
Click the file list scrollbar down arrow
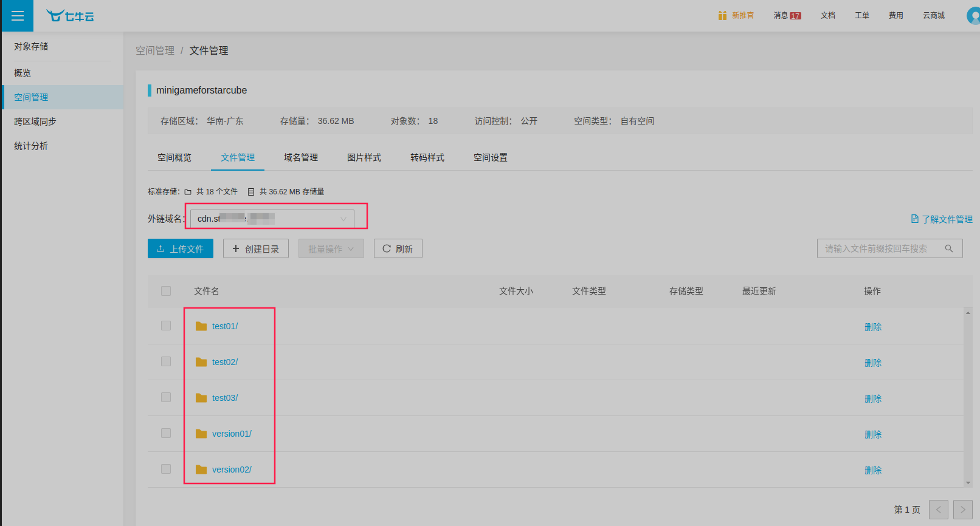(x=968, y=483)
